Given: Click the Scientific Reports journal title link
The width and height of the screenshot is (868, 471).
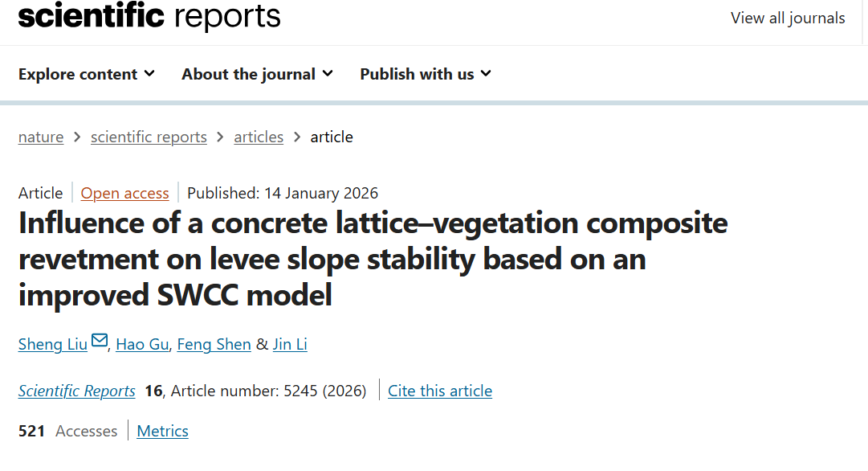Looking at the screenshot, I should (76, 391).
